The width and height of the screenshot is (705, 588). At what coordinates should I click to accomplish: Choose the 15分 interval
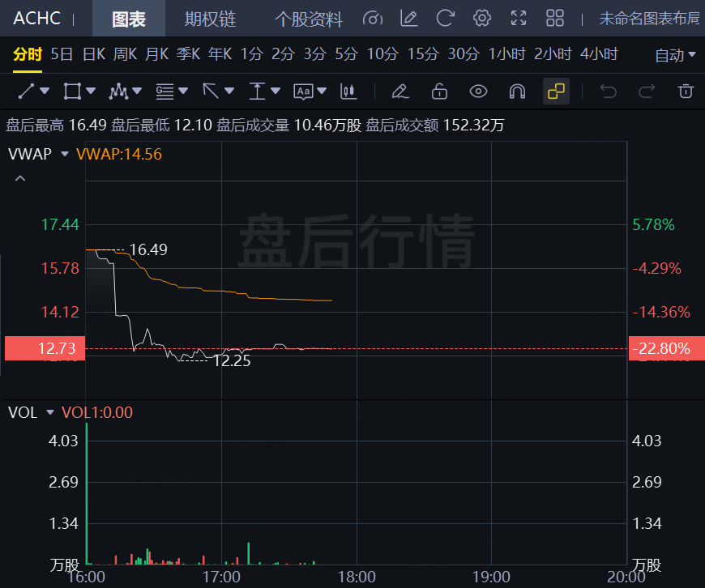tap(422, 54)
